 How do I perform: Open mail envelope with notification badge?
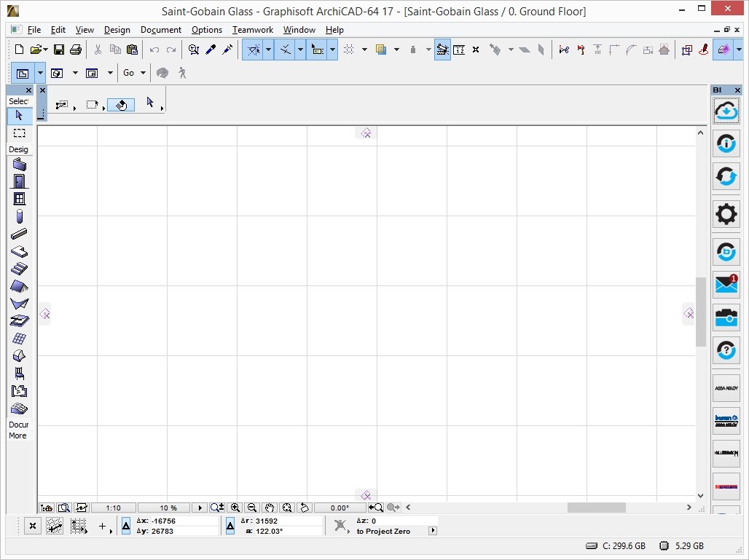click(x=726, y=285)
